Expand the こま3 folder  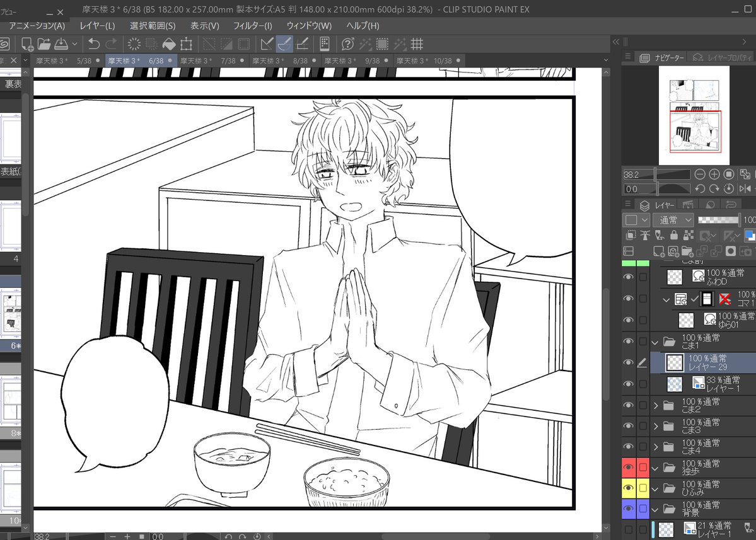coord(656,427)
